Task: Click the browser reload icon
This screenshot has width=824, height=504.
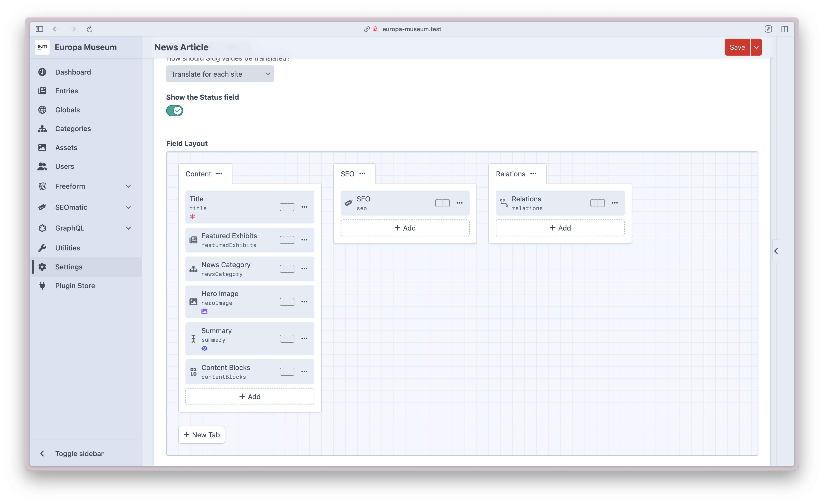Action: coord(89,29)
